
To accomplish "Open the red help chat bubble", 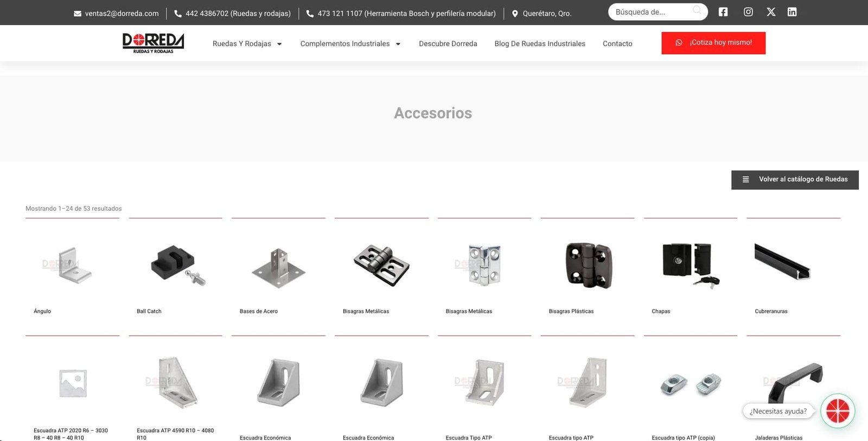I will (838, 411).
